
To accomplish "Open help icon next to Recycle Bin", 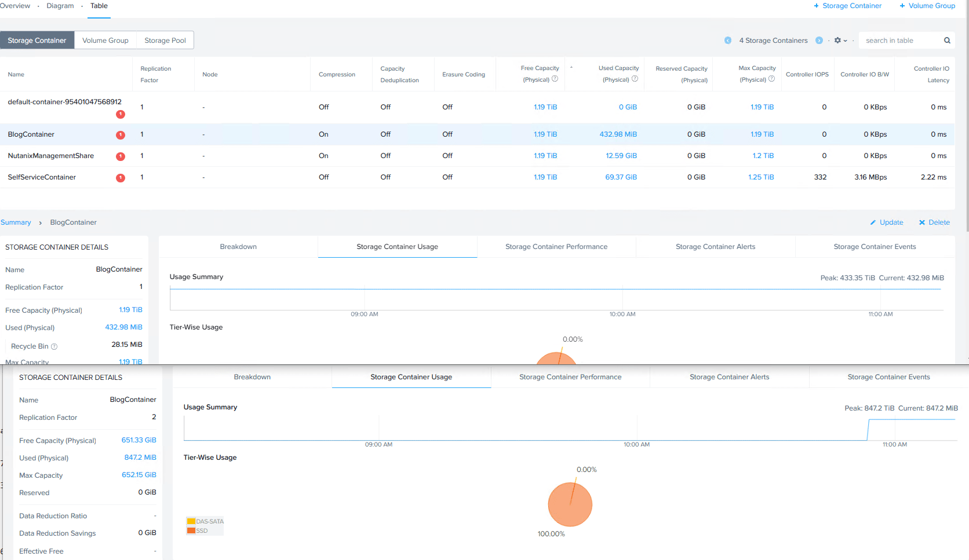I will click(54, 346).
